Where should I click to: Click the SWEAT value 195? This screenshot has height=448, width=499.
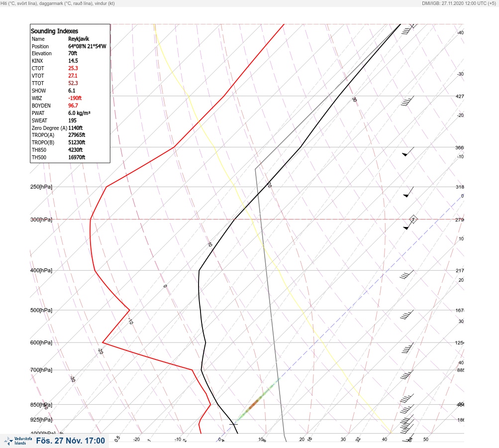pos(72,120)
